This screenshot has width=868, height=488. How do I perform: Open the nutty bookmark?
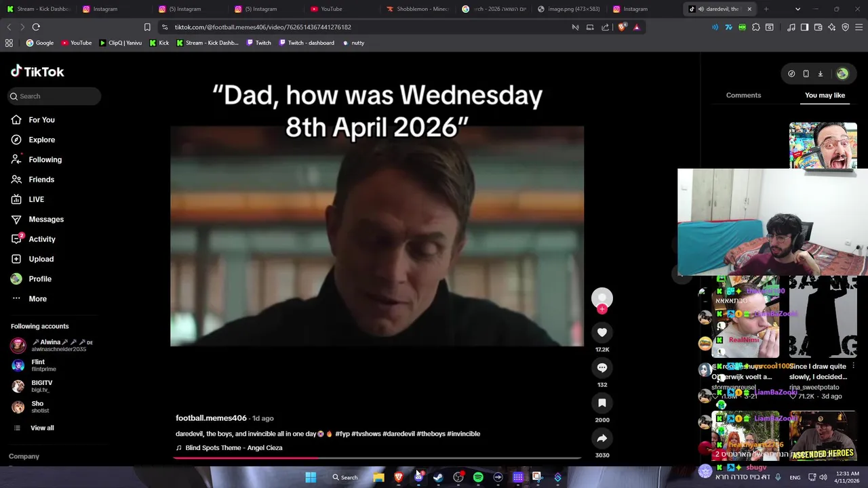pyautogui.click(x=353, y=43)
